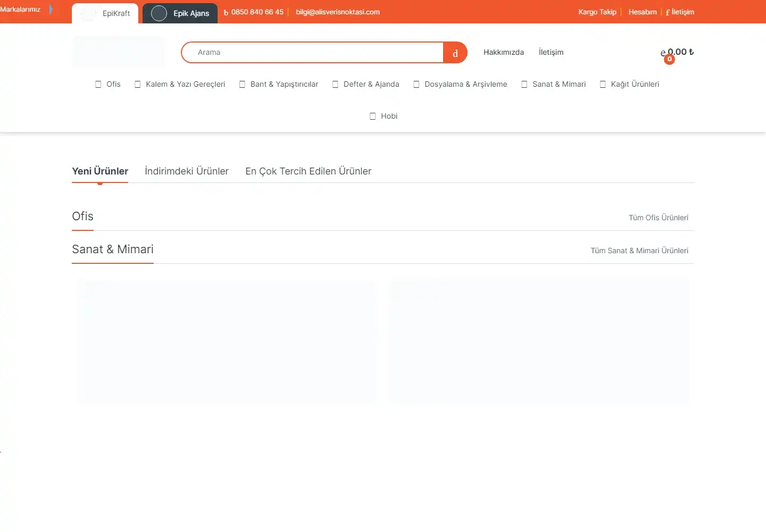766x532 pixels.
Task: Open the Hobi menu category
Action: (x=384, y=116)
